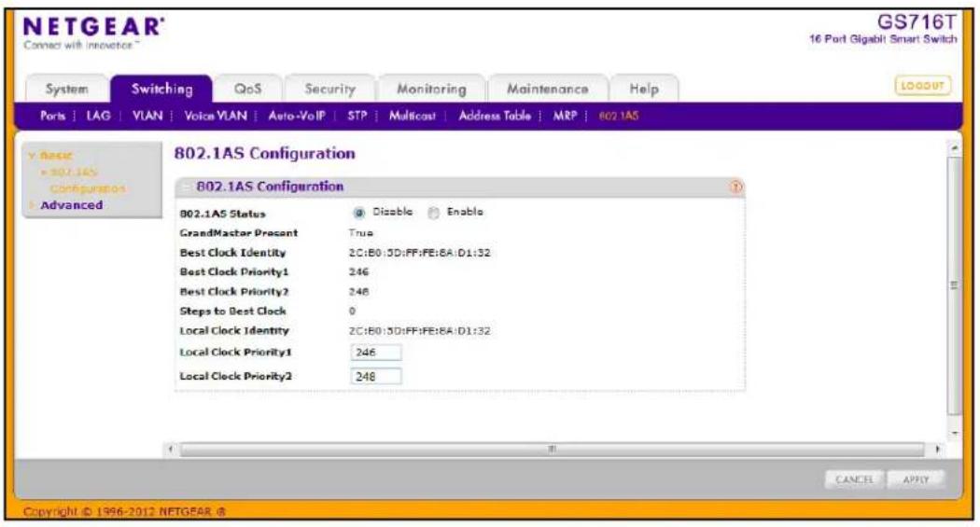This screenshot has width=980, height=527.
Task: Click the vertical scrollbar down arrow
Action: tap(954, 433)
